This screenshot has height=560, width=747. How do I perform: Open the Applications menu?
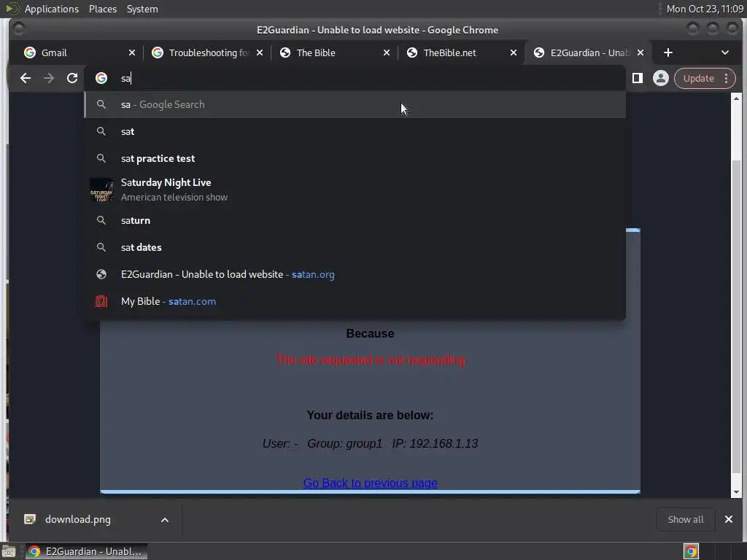click(x=52, y=9)
